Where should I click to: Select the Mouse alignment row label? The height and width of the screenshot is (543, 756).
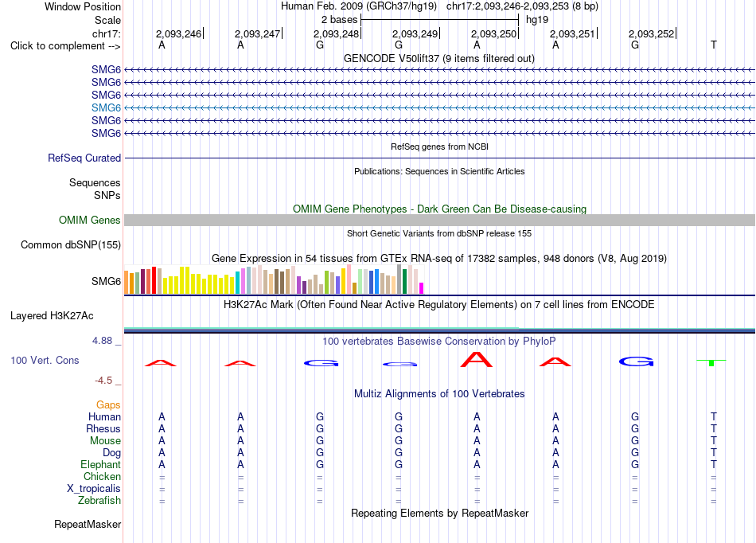105,441
